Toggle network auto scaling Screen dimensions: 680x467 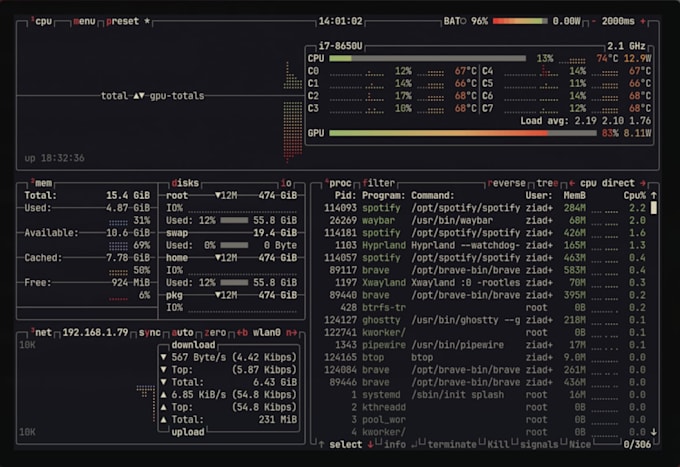pos(183,333)
